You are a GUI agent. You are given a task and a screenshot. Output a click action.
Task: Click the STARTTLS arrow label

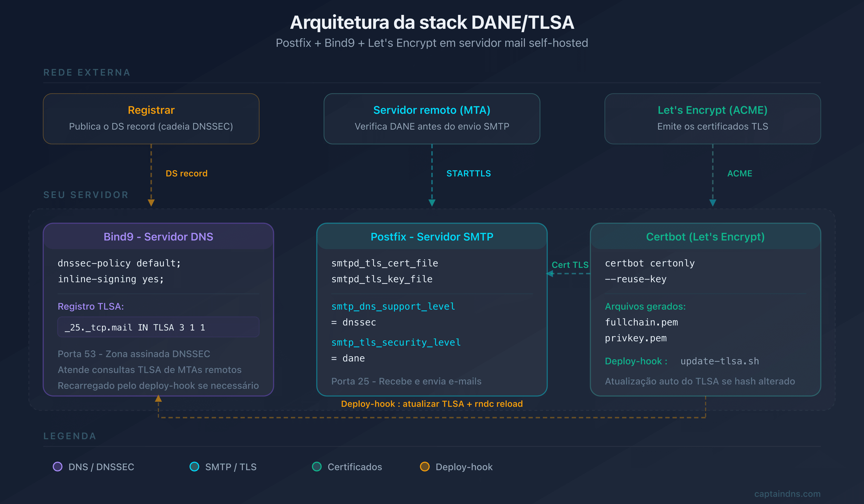pos(469,174)
